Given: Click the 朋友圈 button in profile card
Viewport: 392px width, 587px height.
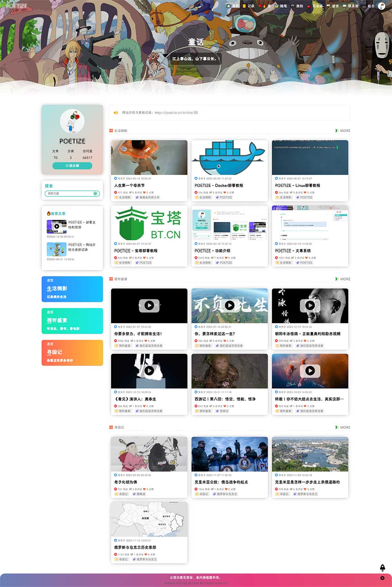Looking at the screenshot, I should point(72,166).
